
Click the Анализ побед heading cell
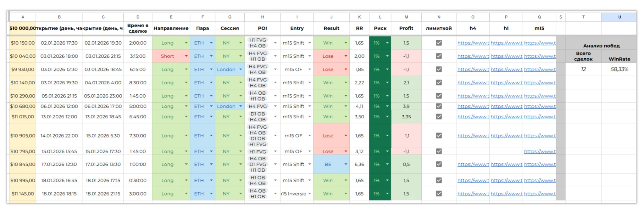pyautogui.click(x=601, y=43)
